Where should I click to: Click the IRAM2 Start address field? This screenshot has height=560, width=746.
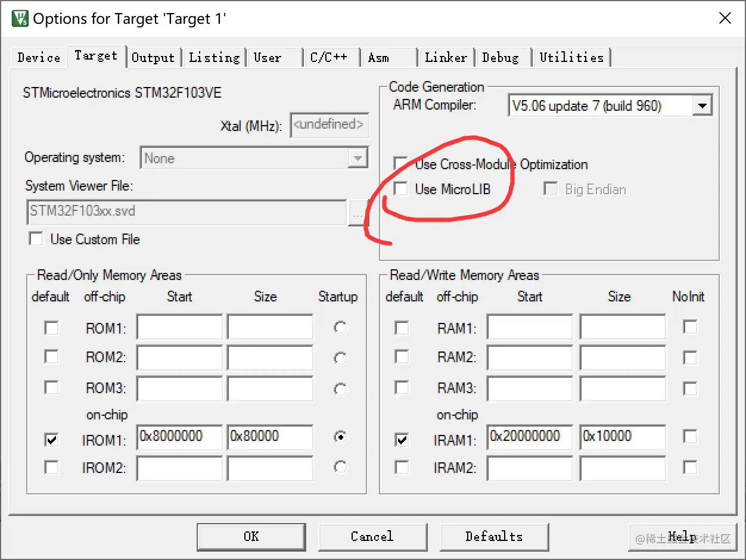(x=530, y=468)
